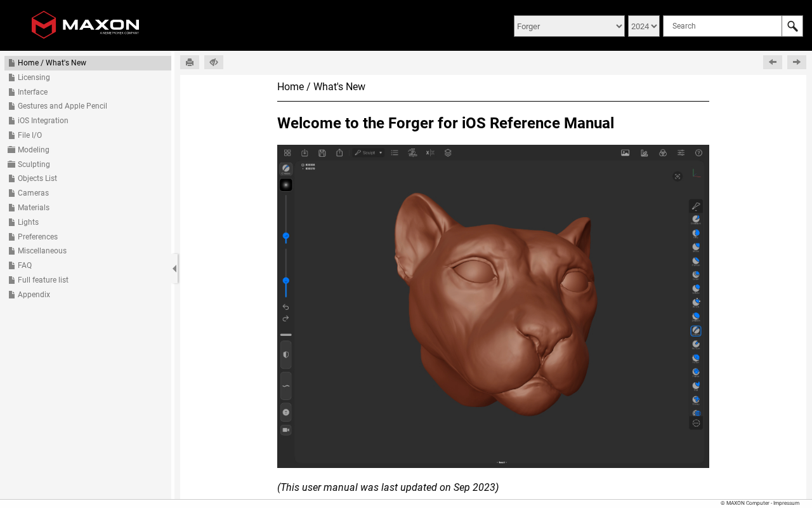Expand the Sculpting folder

coord(34,164)
